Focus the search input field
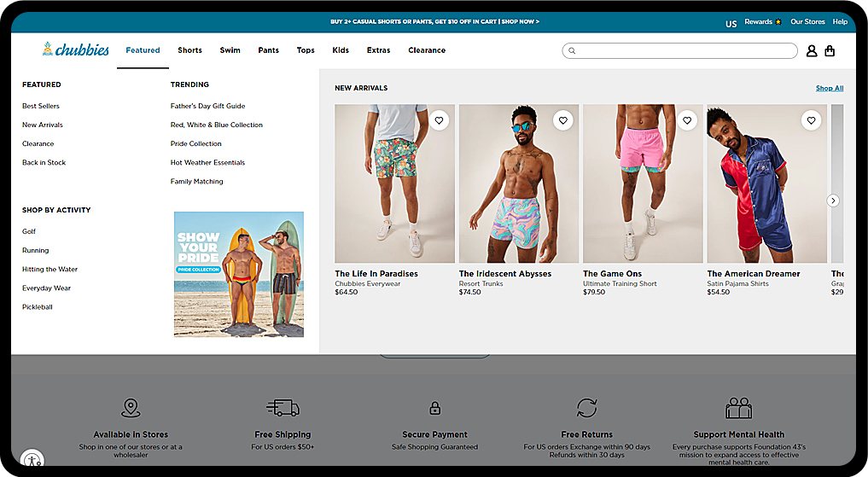 click(x=679, y=51)
